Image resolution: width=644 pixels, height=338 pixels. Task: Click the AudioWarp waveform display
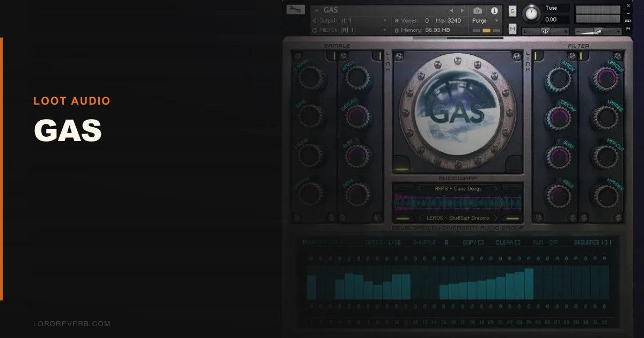coord(458,203)
